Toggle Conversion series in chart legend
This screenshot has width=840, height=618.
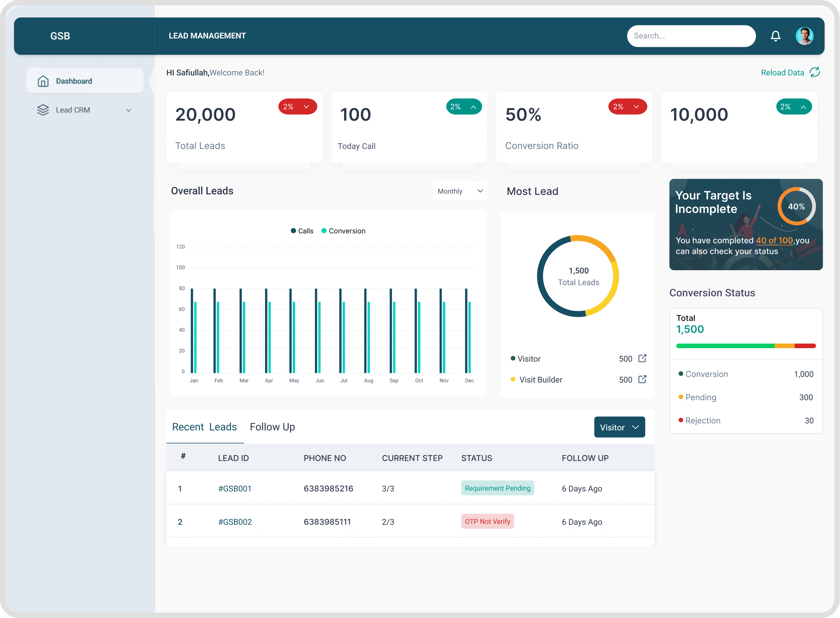pyautogui.click(x=343, y=231)
